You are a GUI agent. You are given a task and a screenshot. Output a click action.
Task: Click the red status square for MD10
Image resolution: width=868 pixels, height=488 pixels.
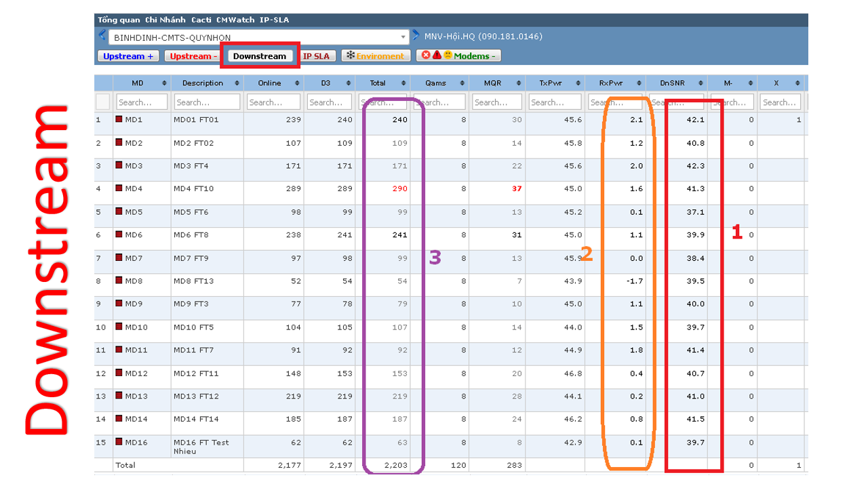coord(119,327)
